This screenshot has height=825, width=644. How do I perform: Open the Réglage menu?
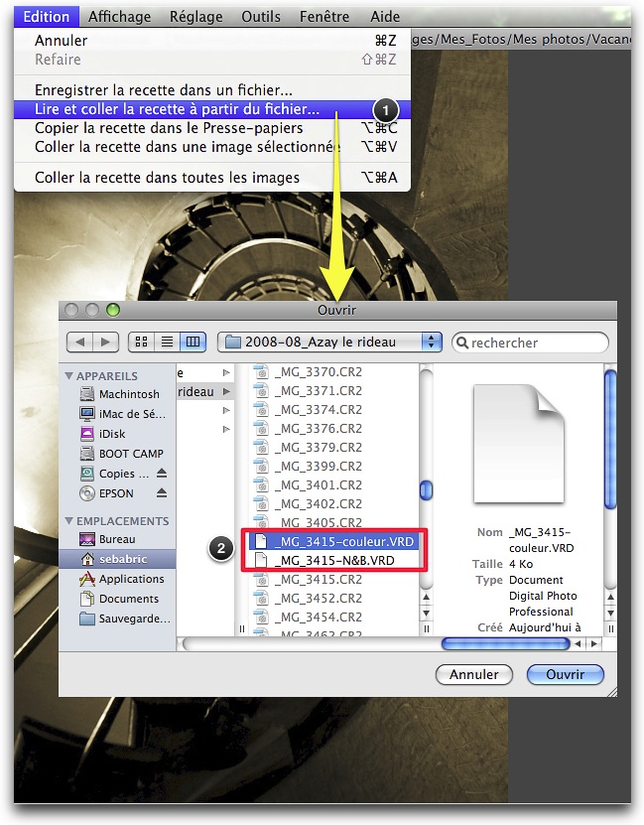(196, 16)
